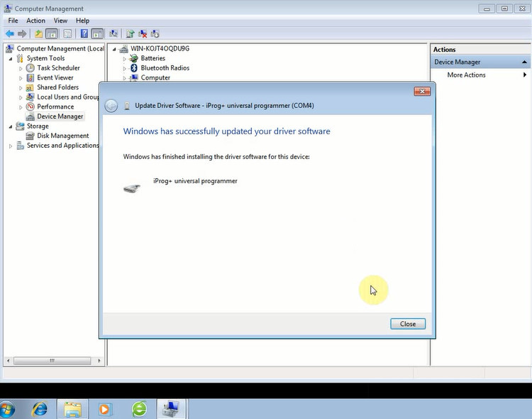Open the File menu
This screenshot has height=419, width=532.
(x=13, y=21)
